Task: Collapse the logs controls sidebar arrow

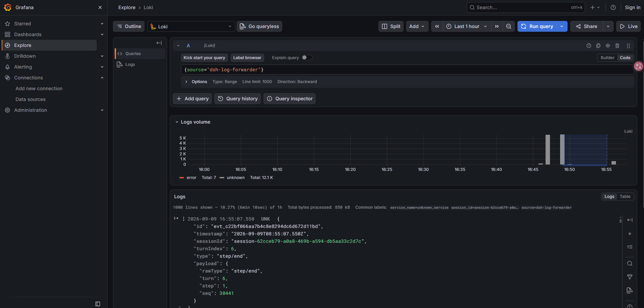Action: pos(630,220)
